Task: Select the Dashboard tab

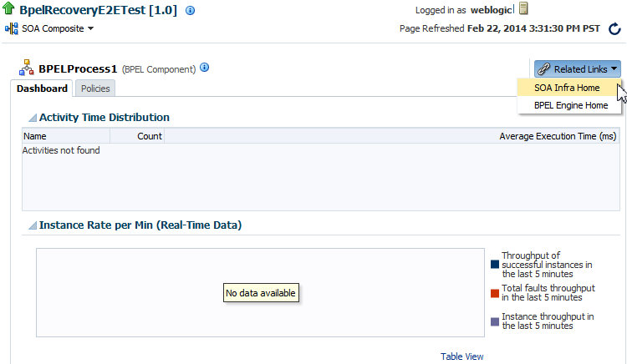Action: (x=42, y=88)
